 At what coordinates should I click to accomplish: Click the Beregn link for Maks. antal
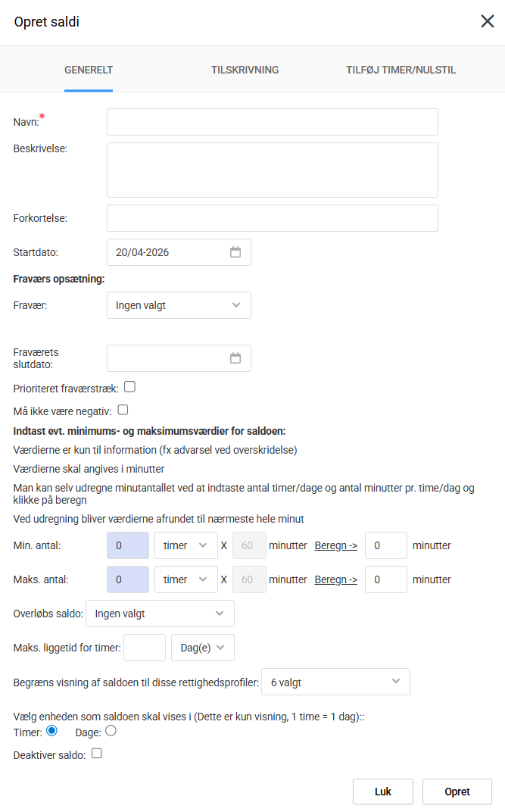(335, 579)
